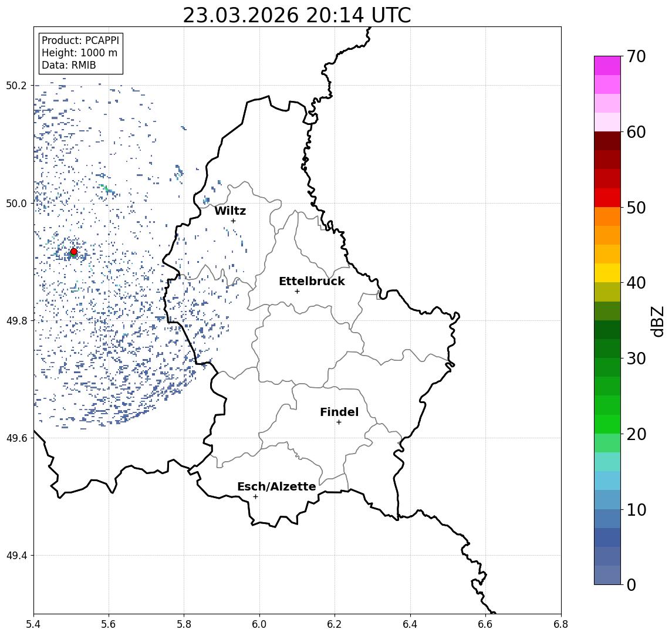Click the longitude tick label 6.0
This screenshot has width=672, height=636.
[259, 624]
